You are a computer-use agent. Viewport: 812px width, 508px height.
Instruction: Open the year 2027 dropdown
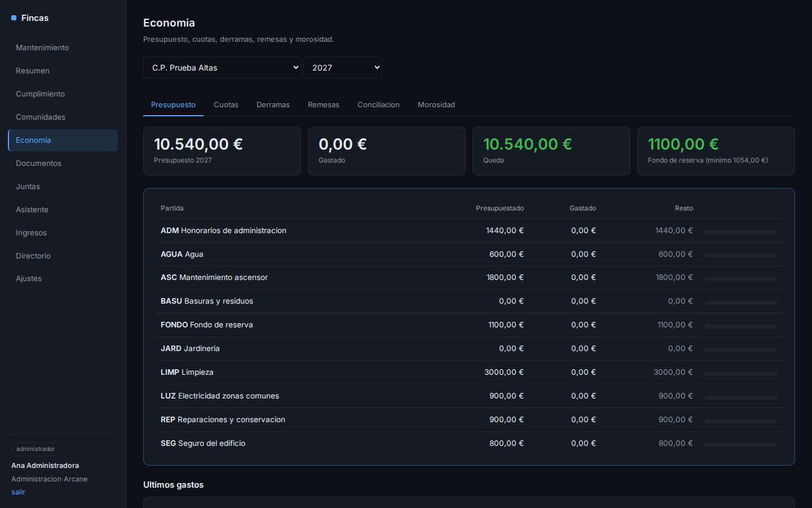coord(343,68)
